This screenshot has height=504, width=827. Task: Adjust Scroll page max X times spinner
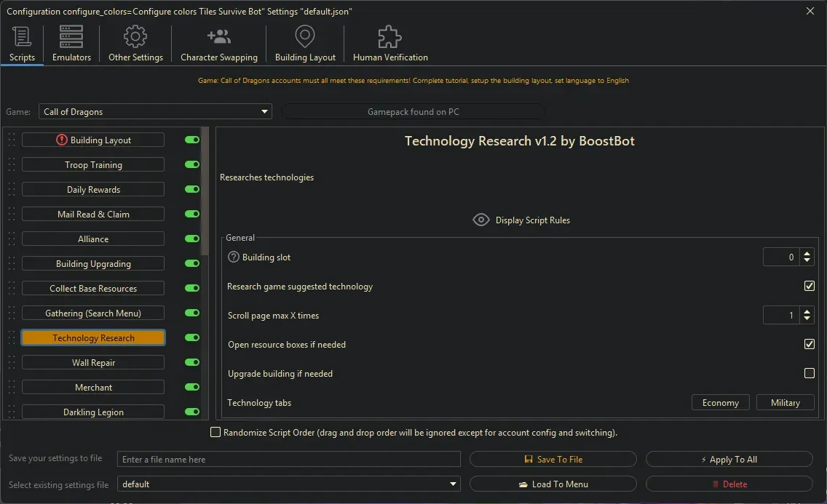point(807,311)
